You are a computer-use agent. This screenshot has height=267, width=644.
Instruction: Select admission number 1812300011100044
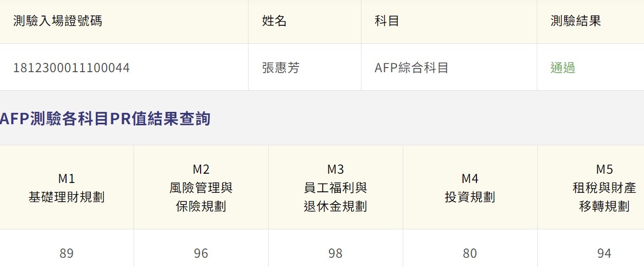click(72, 68)
